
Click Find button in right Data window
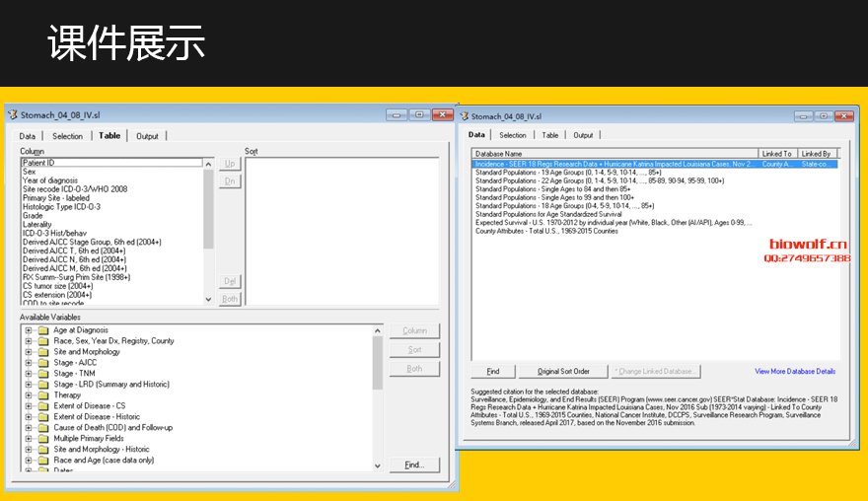tap(493, 372)
